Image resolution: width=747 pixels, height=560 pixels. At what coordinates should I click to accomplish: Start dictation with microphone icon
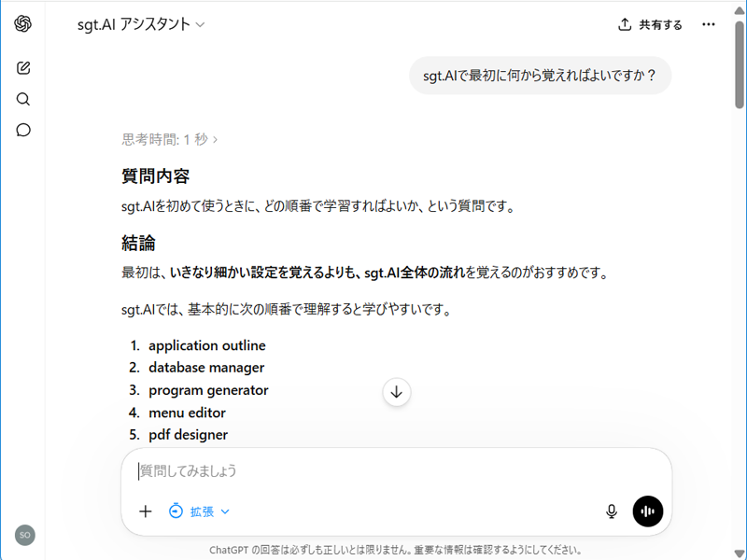click(612, 511)
